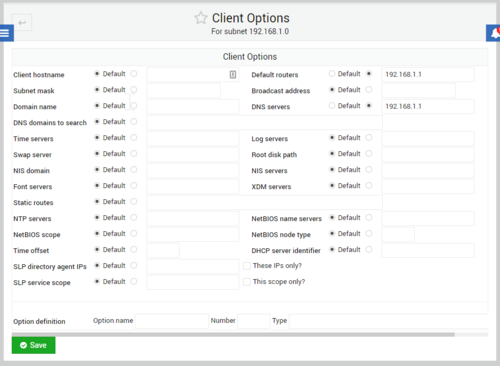Select Default for DNS servers
500x366 pixels.
pos(332,105)
